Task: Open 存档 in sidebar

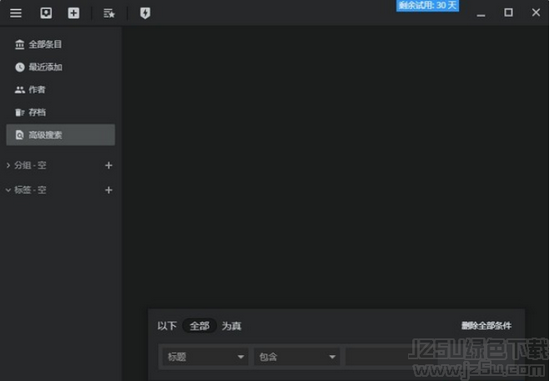Action: (60, 112)
